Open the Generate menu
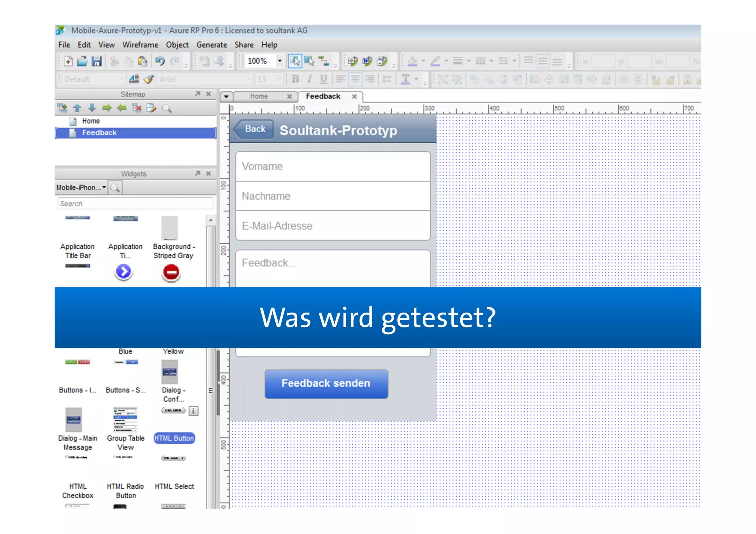 [x=212, y=45]
